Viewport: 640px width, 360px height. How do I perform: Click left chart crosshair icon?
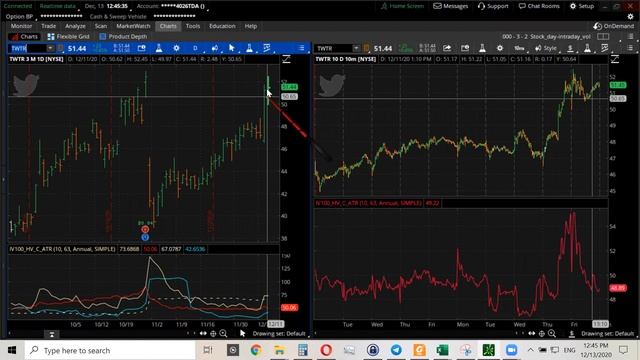[213, 333]
